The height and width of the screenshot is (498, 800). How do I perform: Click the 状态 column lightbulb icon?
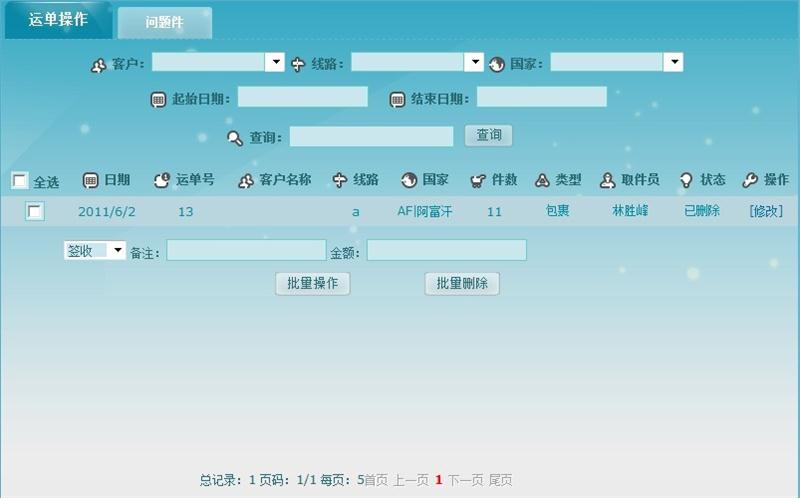point(686,180)
